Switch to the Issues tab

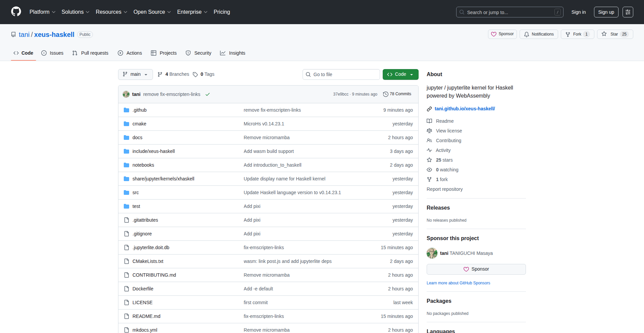click(52, 53)
